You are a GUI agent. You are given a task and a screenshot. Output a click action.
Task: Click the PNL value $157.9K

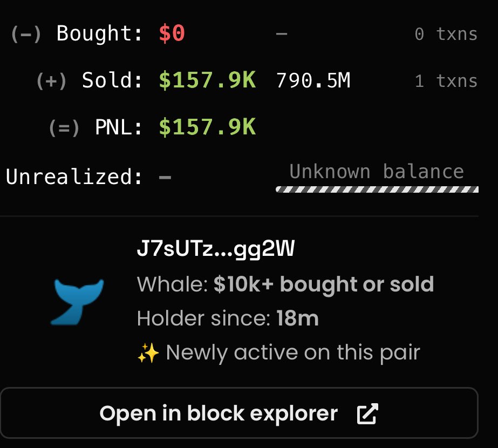[207, 127]
